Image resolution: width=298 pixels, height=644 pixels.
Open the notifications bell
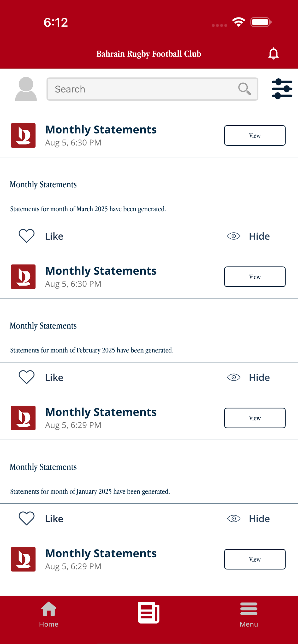click(x=273, y=53)
